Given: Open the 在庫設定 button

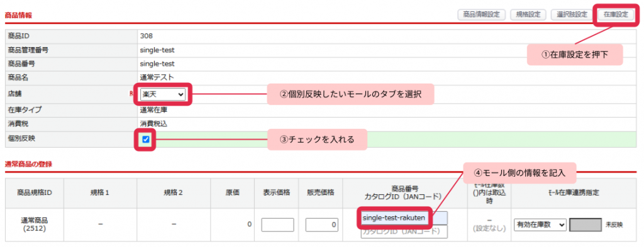Looking at the screenshot, I should pyautogui.click(x=616, y=14).
